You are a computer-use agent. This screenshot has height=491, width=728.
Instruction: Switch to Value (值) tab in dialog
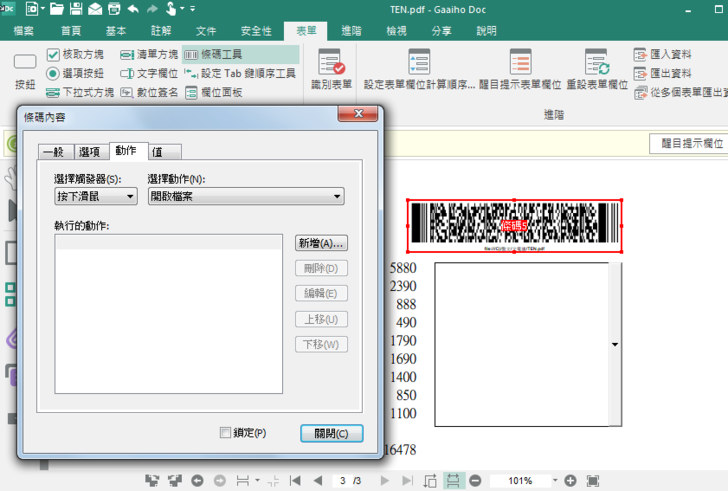[164, 152]
